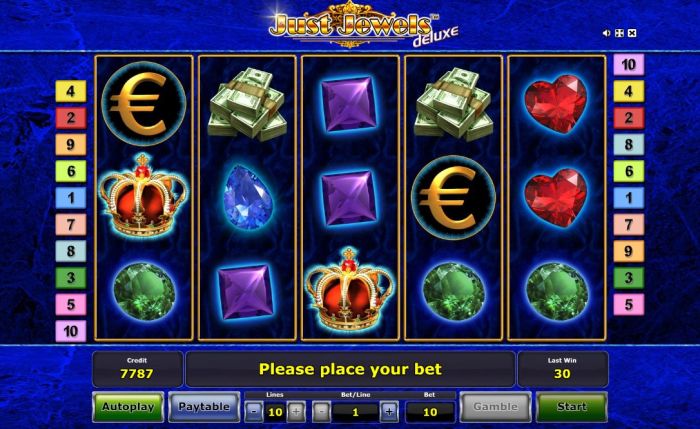Toggle fullscreen mode icon

coord(619,33)
